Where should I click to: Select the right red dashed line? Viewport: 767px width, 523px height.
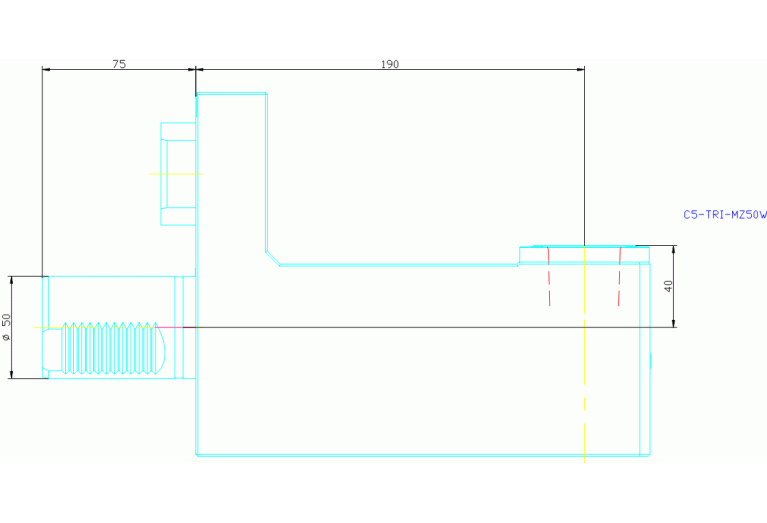620,277
